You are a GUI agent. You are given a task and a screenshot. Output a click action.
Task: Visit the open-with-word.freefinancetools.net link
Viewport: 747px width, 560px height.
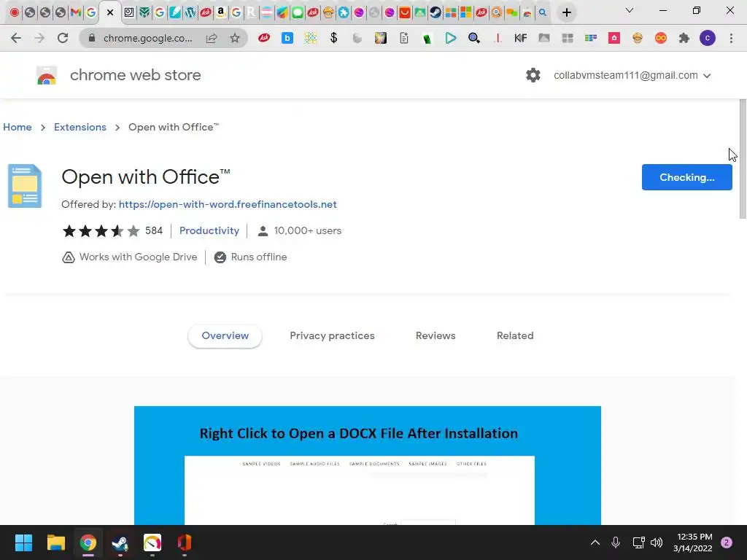coord(228,204)
